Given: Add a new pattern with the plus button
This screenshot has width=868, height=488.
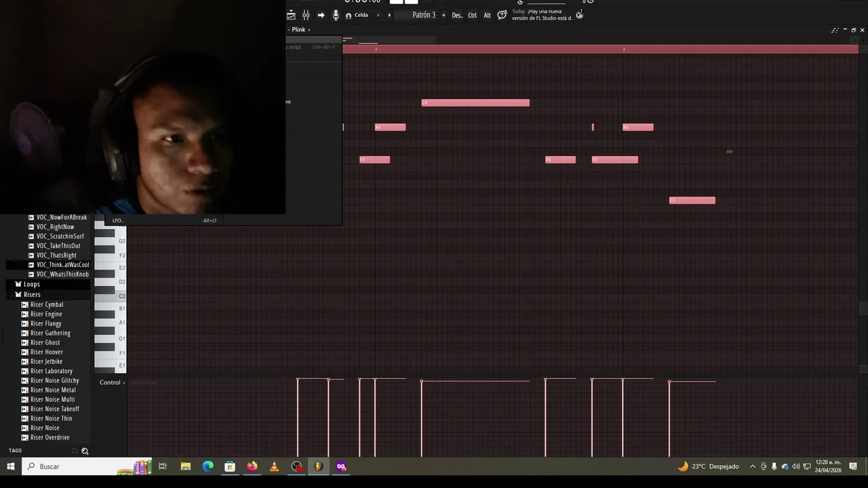Looking at the screenshot, I should click(443, 15).
